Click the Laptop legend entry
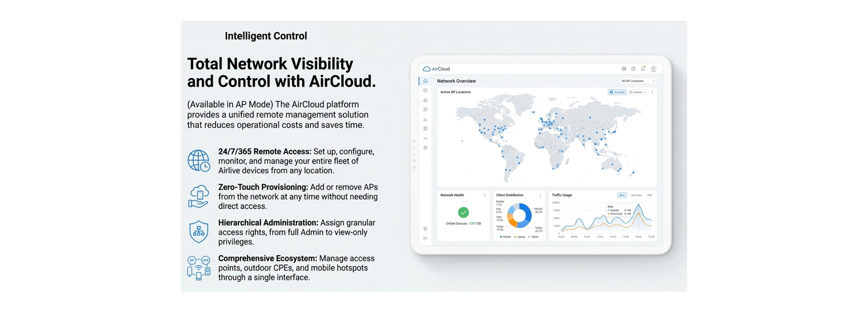This screenshot has width=868, height=312. click(519, 237)
